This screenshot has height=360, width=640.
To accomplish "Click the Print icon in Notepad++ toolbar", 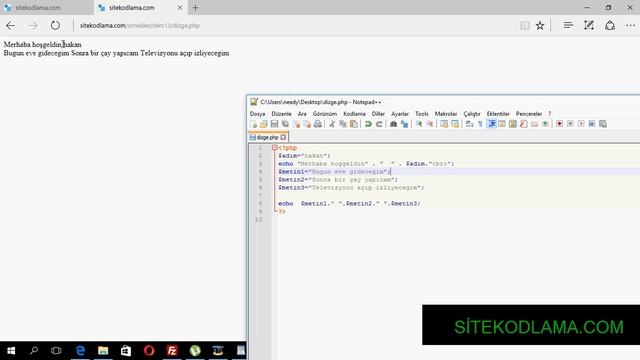I will [x=318, y=124].
